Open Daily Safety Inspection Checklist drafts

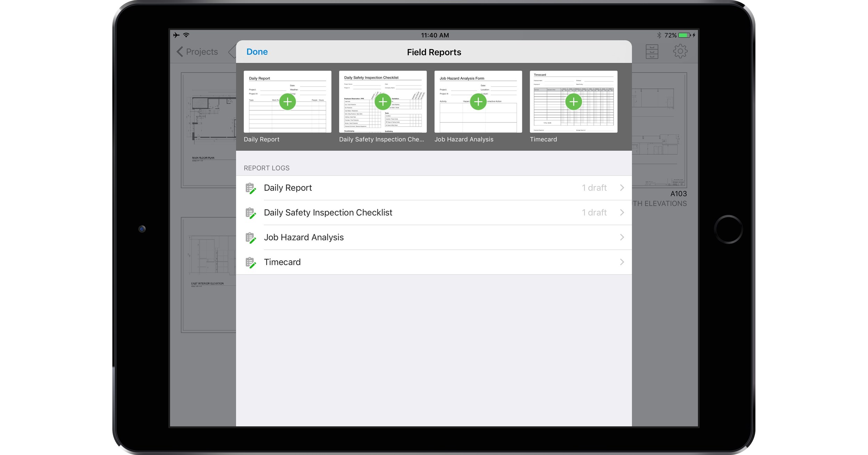(x=622, y=212)
